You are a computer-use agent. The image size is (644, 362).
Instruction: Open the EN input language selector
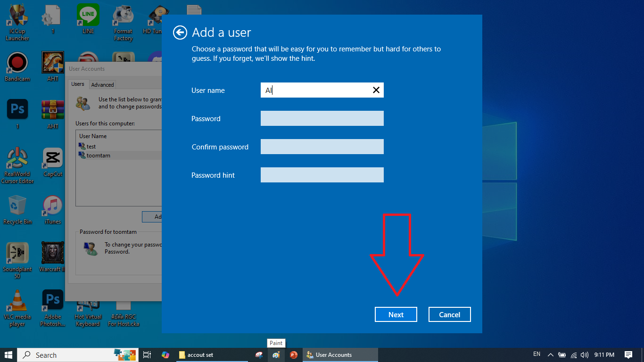click(537, 354)
